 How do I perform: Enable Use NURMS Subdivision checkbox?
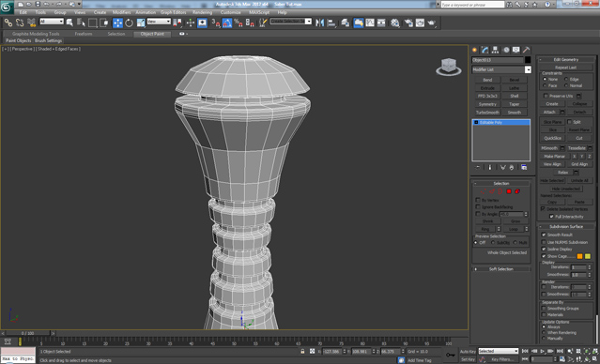[x=544, y=242]
